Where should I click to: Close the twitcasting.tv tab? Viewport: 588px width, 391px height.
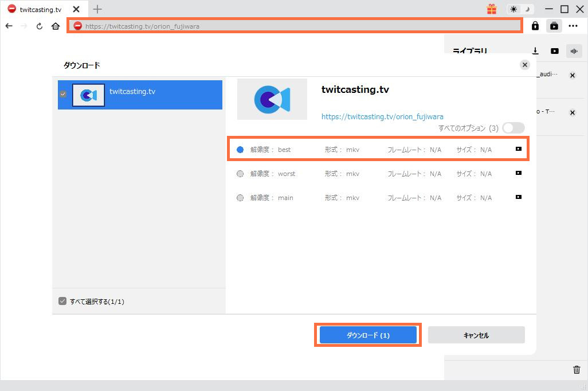click(76, 9)
